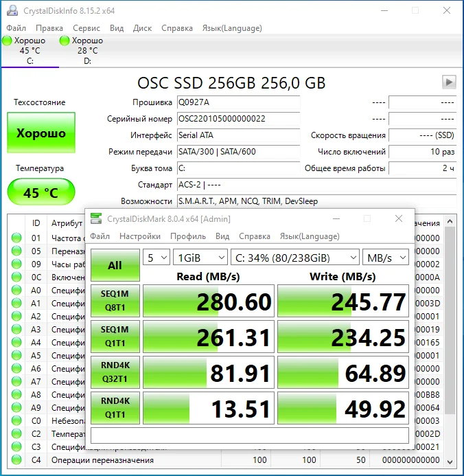Open Язык(Language) menu in CrystalDiskInfo

click(232, 28)
